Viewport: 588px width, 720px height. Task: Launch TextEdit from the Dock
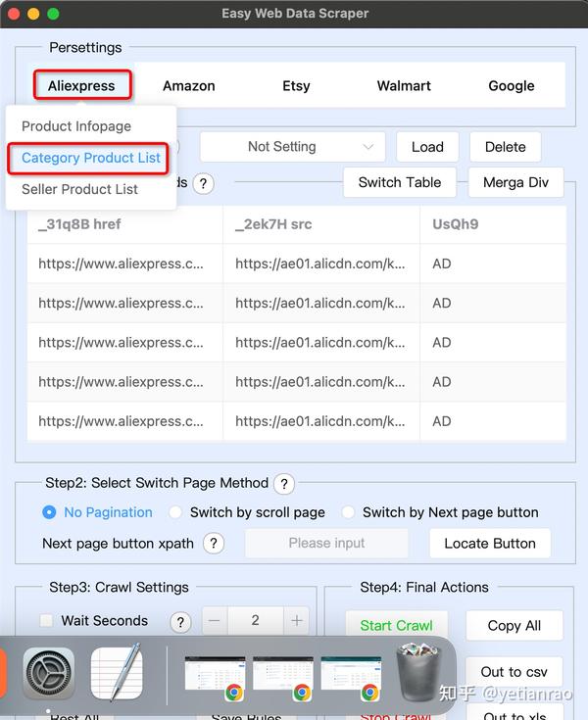click(x=118, y=673)
